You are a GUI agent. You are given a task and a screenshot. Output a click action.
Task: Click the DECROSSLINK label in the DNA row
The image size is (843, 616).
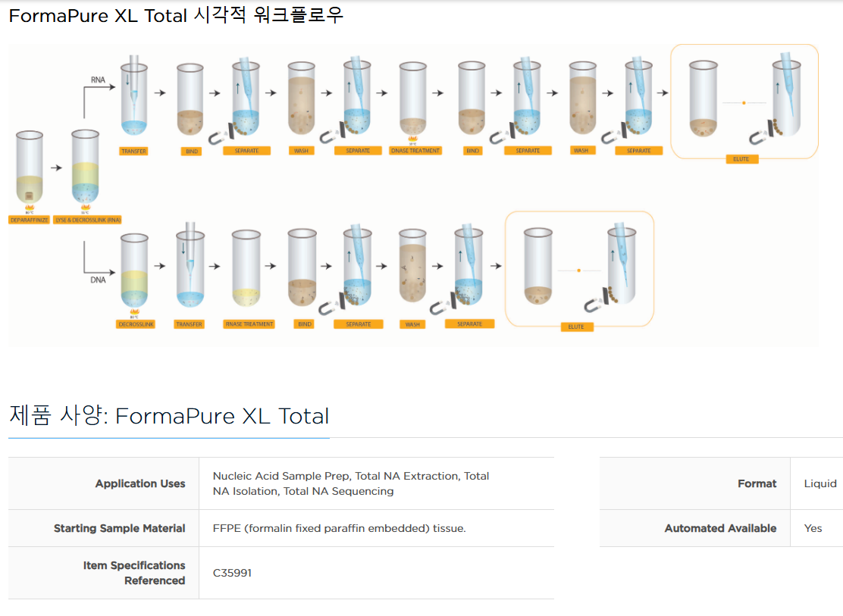point(136,324)
